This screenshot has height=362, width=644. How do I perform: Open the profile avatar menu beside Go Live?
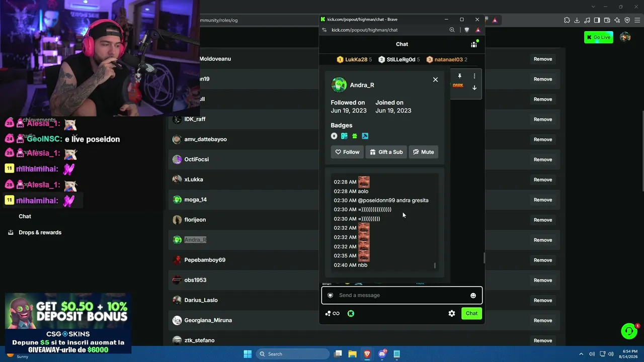[x=625, y=37]
